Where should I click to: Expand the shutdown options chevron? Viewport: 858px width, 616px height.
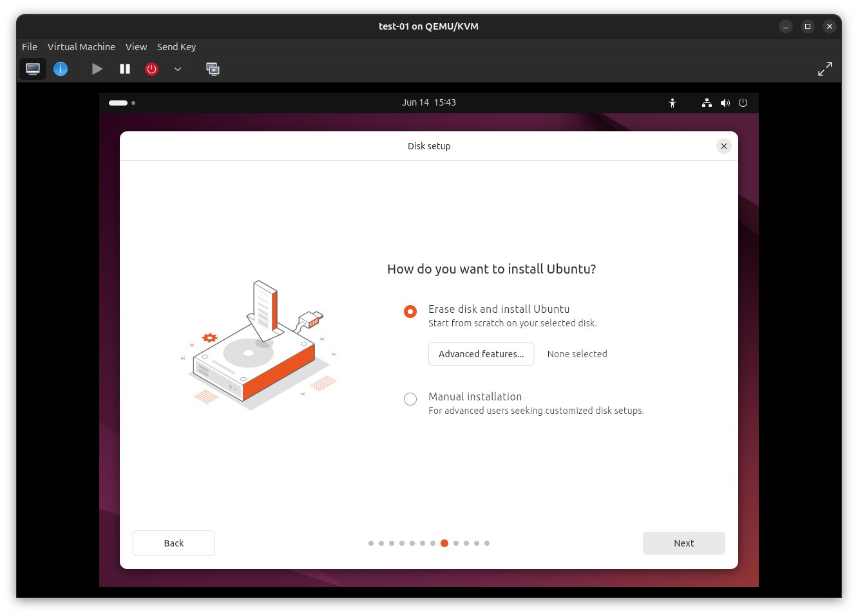point(178,69)
